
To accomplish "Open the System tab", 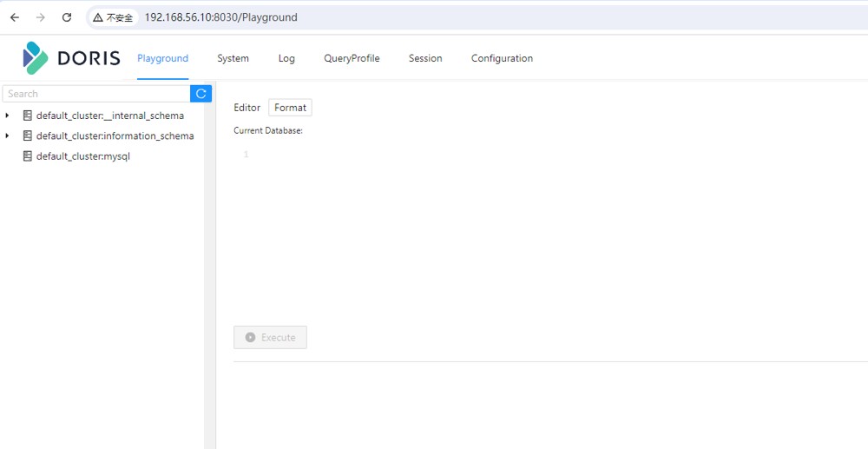I will (233, 58).
